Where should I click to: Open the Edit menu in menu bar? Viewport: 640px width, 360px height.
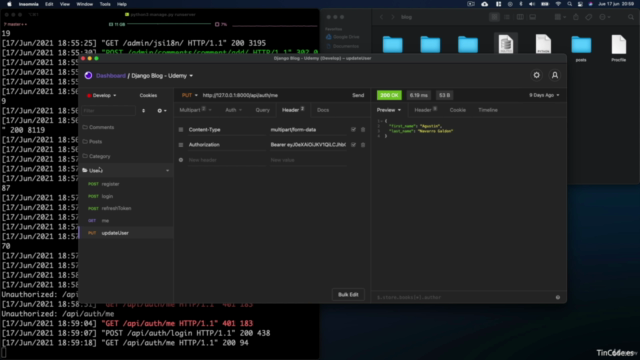tap(49, 4)
